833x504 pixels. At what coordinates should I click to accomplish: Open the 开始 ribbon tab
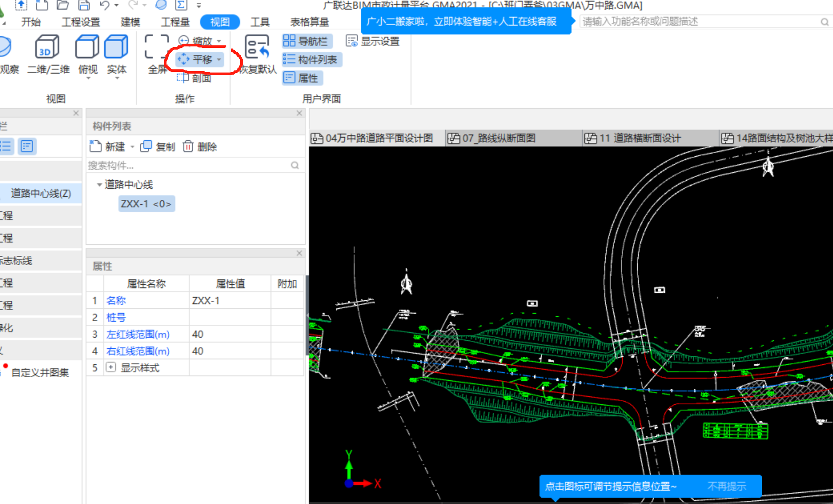click(x=31, y=22)
